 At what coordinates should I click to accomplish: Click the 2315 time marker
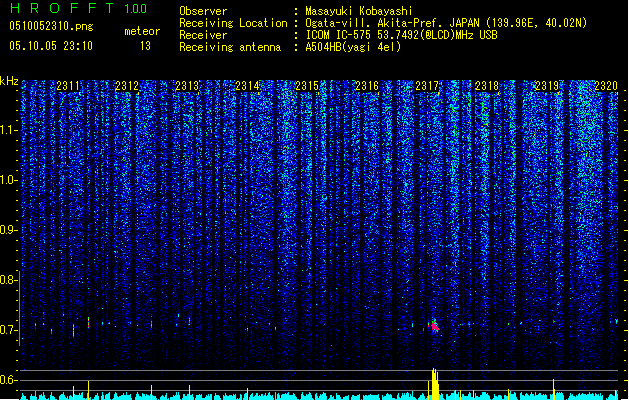pos(307,86)
